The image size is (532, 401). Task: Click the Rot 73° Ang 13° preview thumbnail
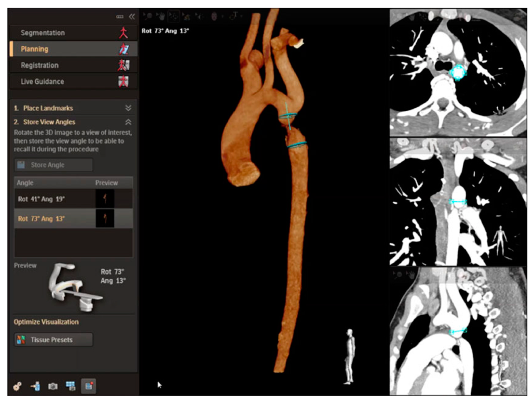click(105, 218)
